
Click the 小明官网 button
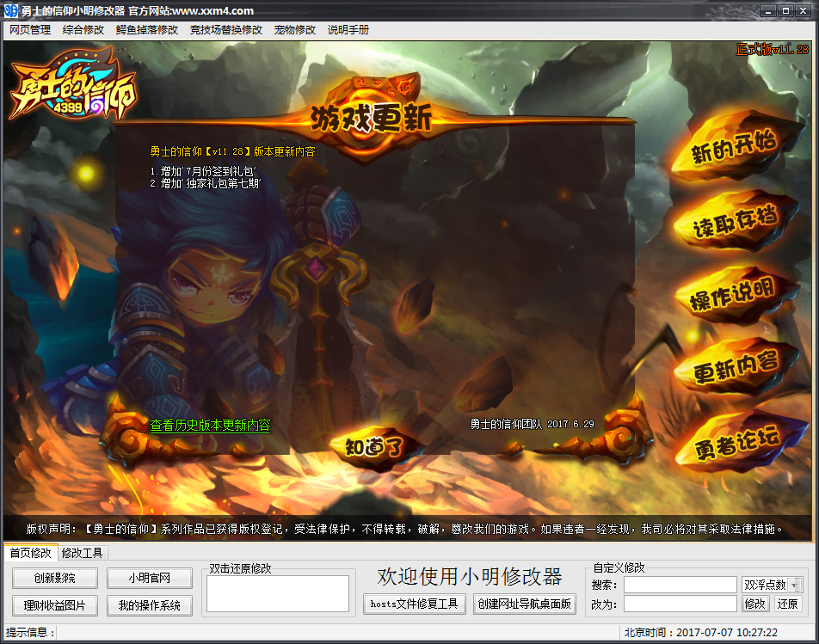pyautogui.click(x=150, y=579)
